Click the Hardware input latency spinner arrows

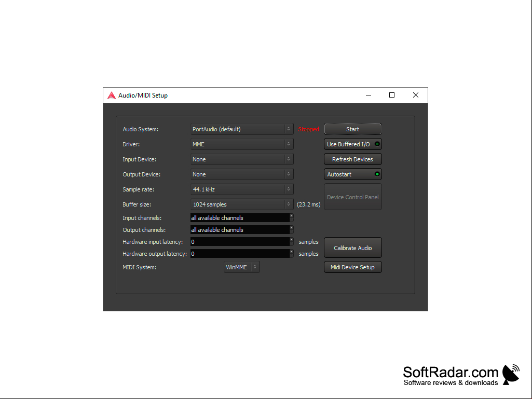point(292,242)
